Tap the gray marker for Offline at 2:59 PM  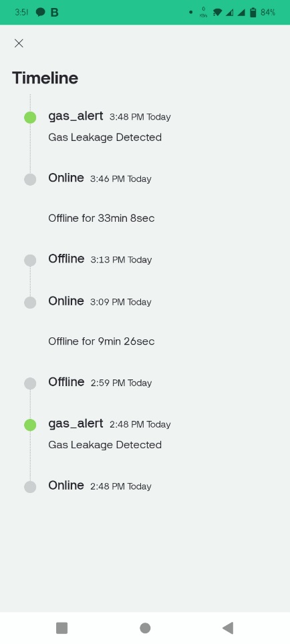pos(30,383)
